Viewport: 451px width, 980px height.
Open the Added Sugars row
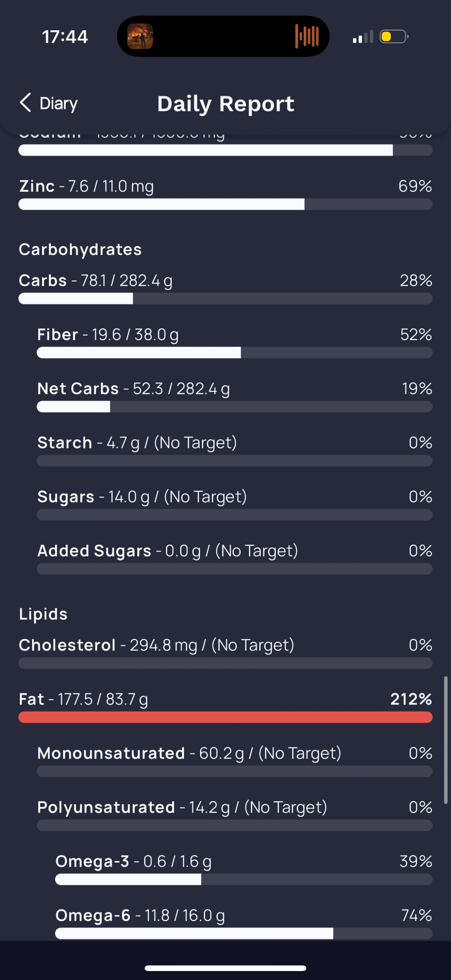(234, 558)
